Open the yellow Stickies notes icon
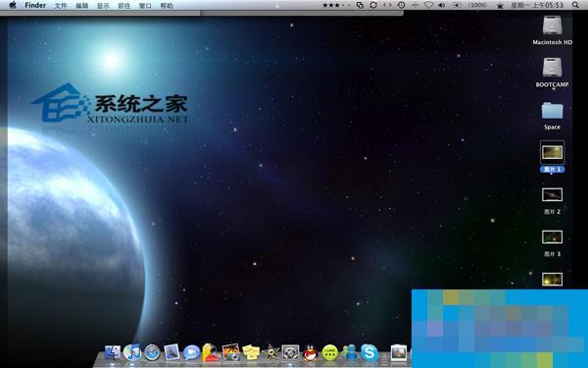The image size is (588, 368). (251, 352)
